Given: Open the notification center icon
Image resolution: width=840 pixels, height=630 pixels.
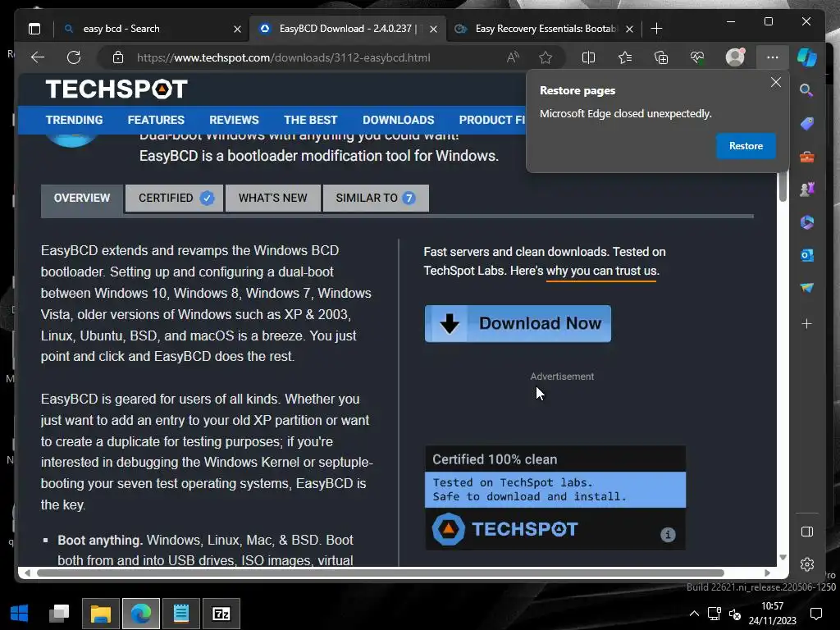Looking at the screenshot, I should point(816,614).
